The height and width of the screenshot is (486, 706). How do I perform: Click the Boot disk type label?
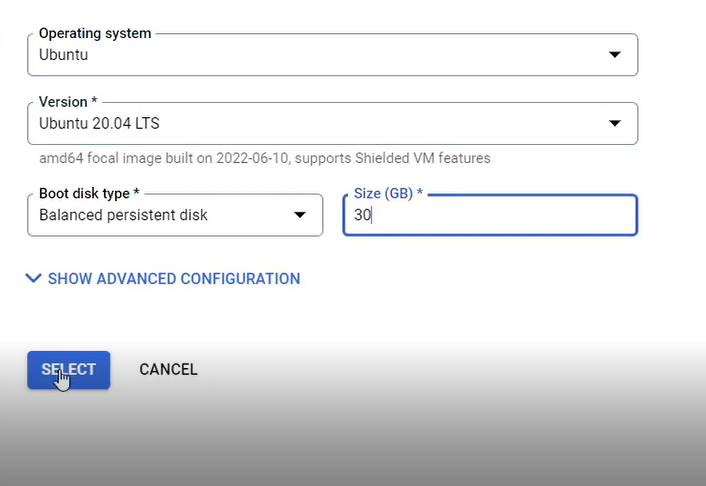click(x=89, y=193)
